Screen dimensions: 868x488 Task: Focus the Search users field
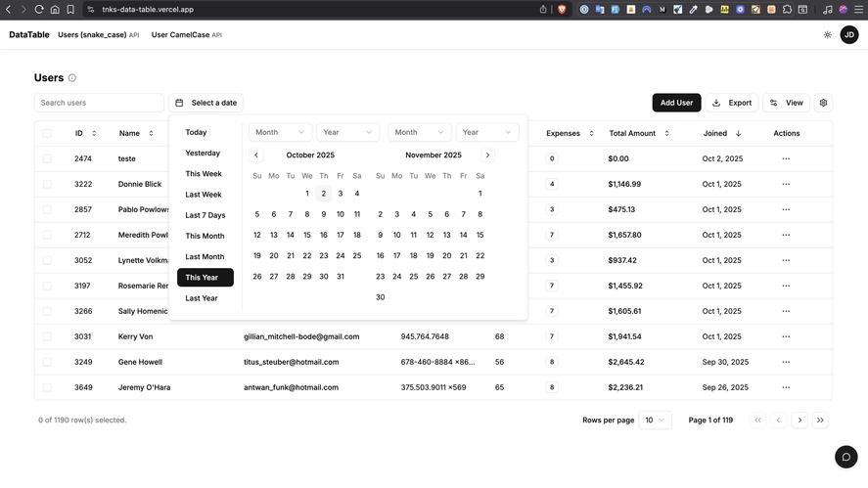pyautogui.click(x=99, y=103)
